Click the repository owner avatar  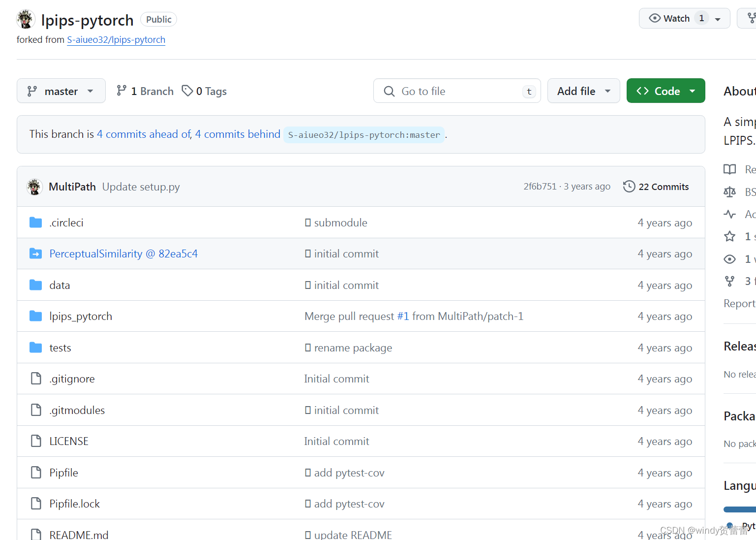(x=25, y=19)
